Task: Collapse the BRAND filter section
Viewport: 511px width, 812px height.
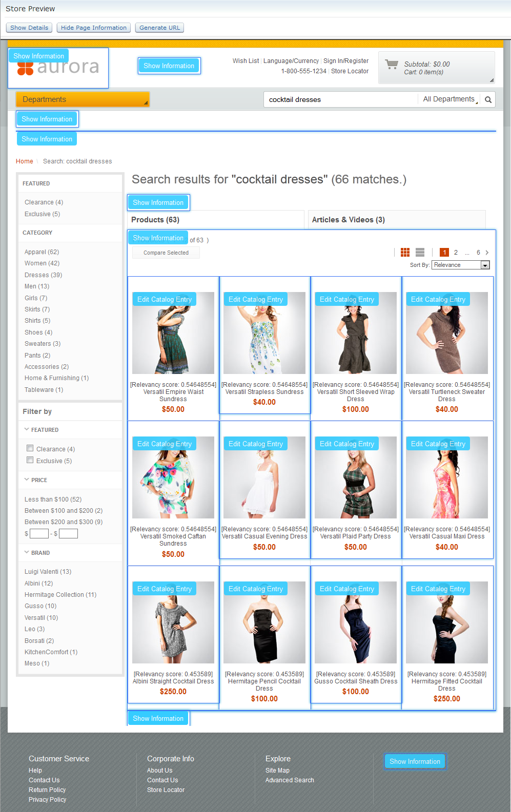Action: (x=27, y=553)
